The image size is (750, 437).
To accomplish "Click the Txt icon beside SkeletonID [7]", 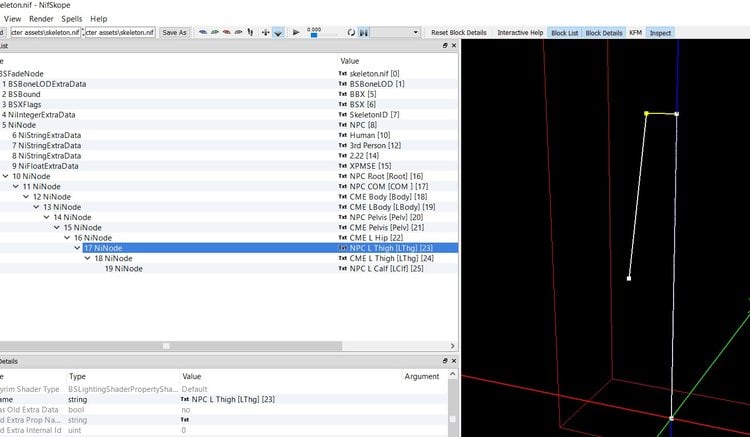I will pos(342,115).
